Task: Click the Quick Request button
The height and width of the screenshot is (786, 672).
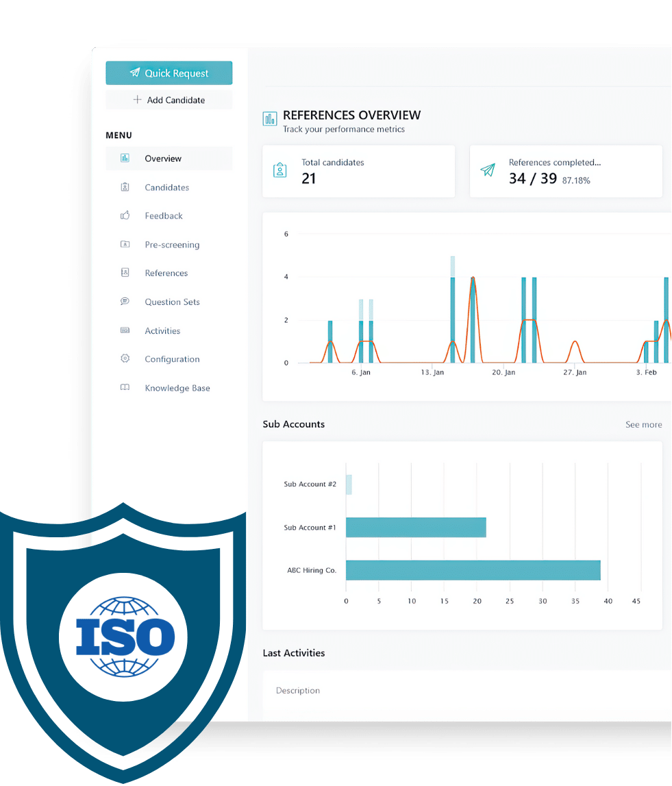Action: coord(169,73)
